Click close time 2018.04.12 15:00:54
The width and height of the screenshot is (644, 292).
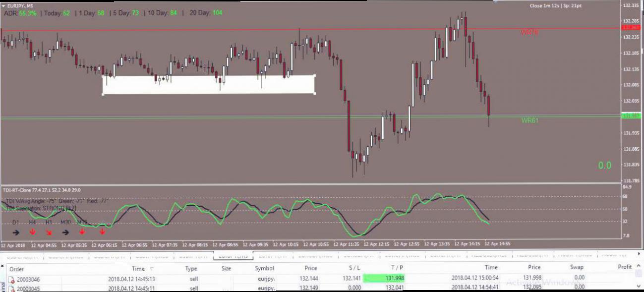click(x=475, y=278)
